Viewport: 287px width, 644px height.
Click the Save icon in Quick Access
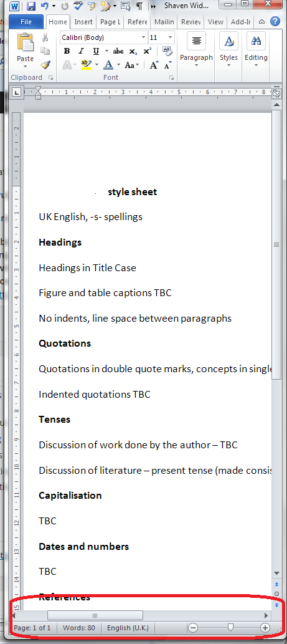click(x=31, y=6)
